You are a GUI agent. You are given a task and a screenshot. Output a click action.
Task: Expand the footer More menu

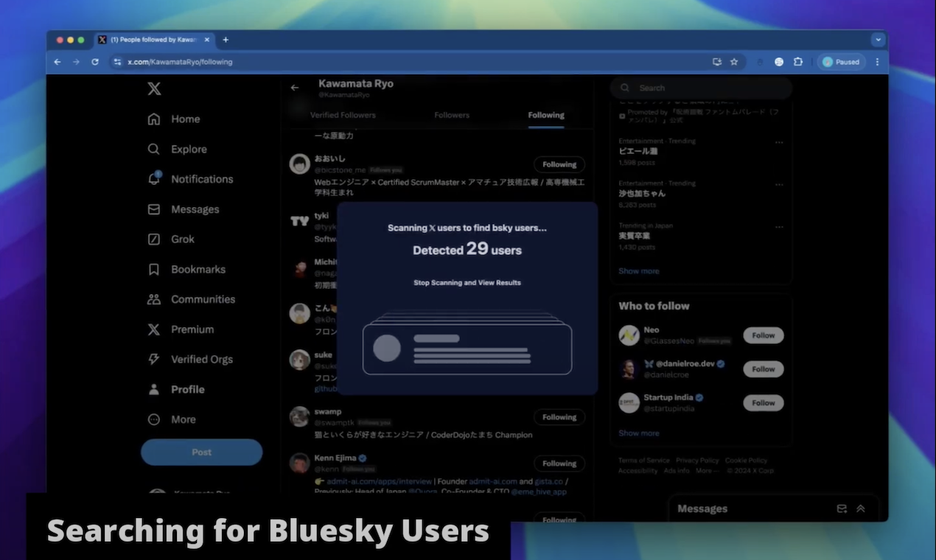[x=706, y=471]
